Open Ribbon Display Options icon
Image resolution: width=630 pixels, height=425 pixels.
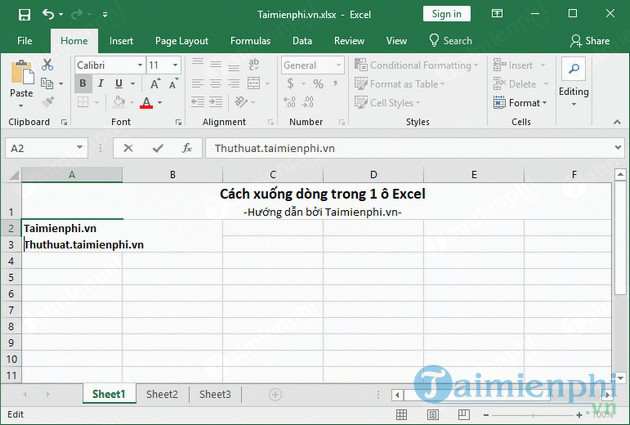click(x=497, y=14)
